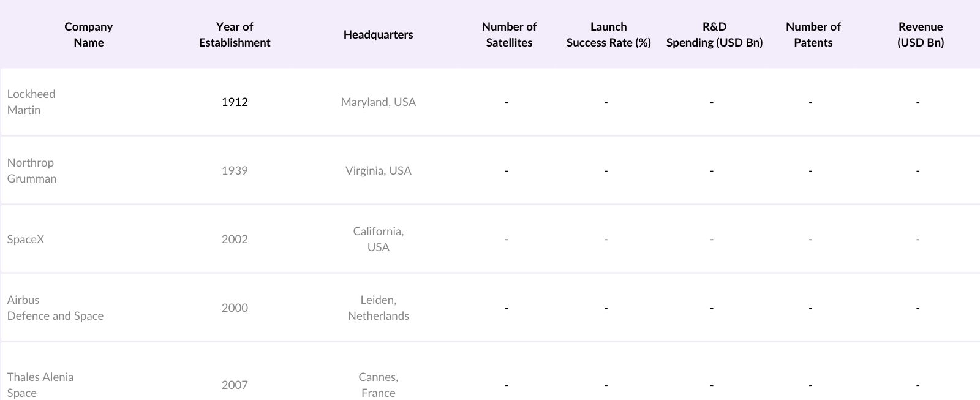Click the Year of Establishment column header

click(235, 34)
